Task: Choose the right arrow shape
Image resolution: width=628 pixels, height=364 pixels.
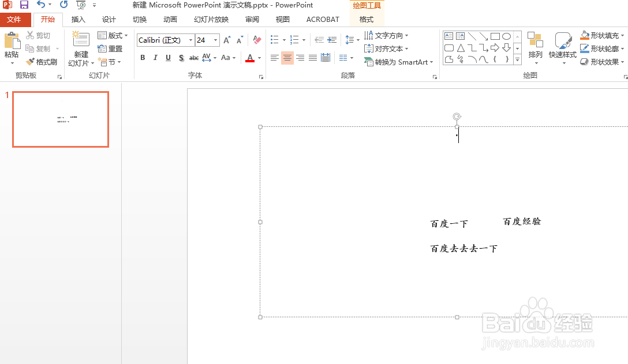Action: 495,48
